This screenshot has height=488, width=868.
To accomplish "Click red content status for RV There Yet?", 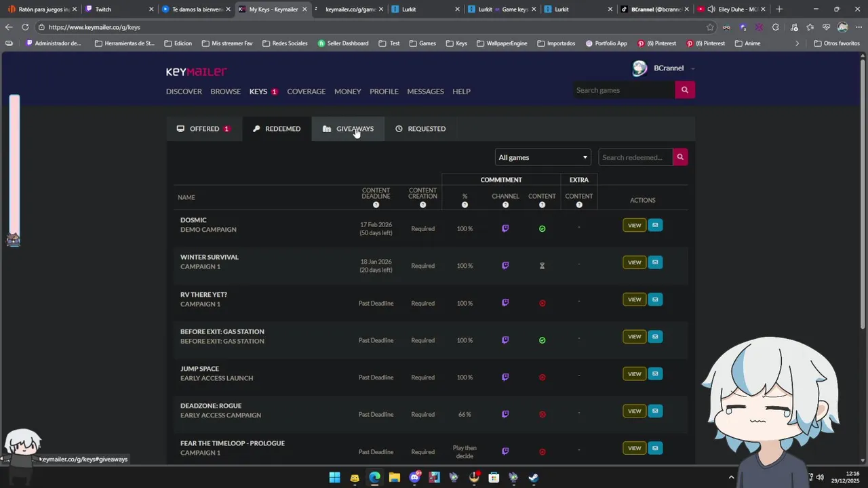I will tap(542, 303).
